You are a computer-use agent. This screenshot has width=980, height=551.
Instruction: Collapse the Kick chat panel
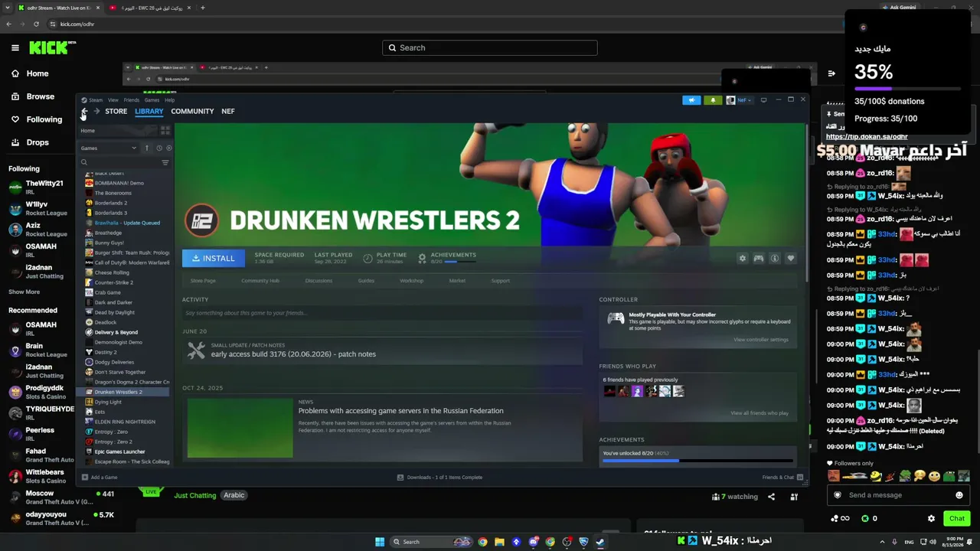coord(831,73)
